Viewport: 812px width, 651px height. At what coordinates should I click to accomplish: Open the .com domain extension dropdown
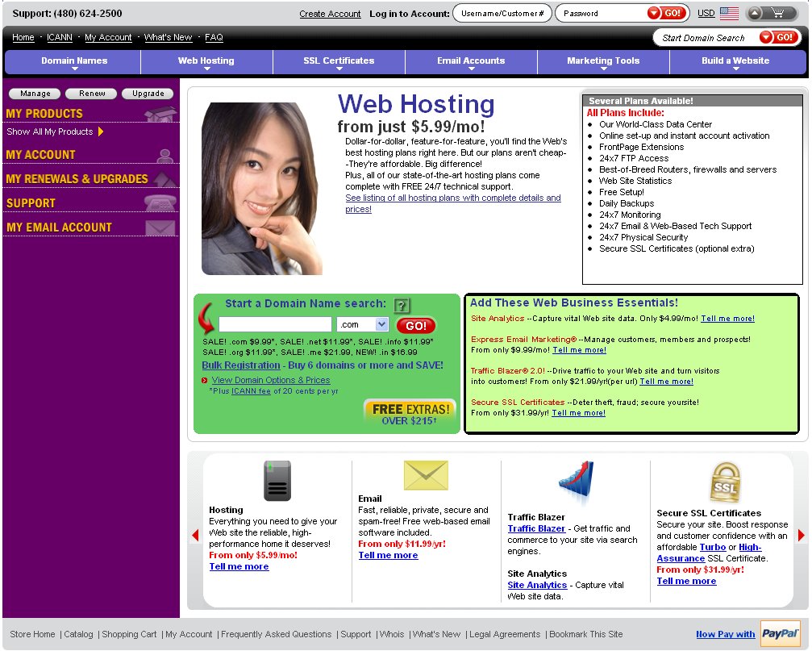(x=381, y=324)
